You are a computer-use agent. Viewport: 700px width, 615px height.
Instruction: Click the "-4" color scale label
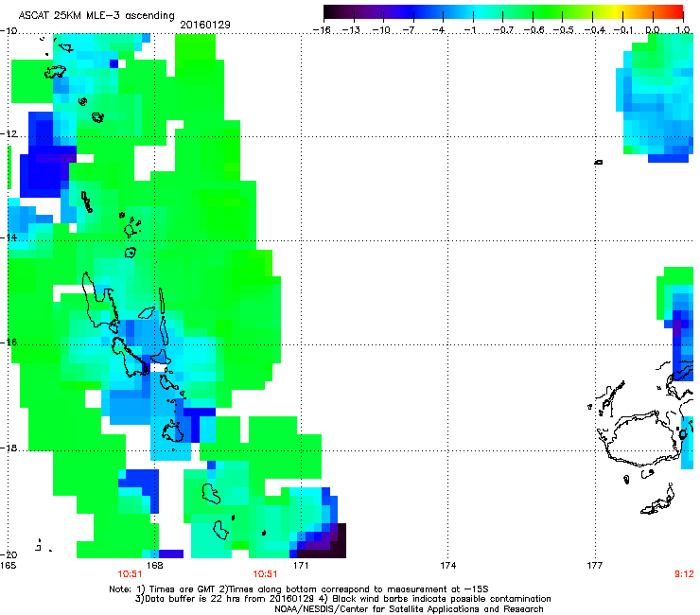[x=438, y=30]
